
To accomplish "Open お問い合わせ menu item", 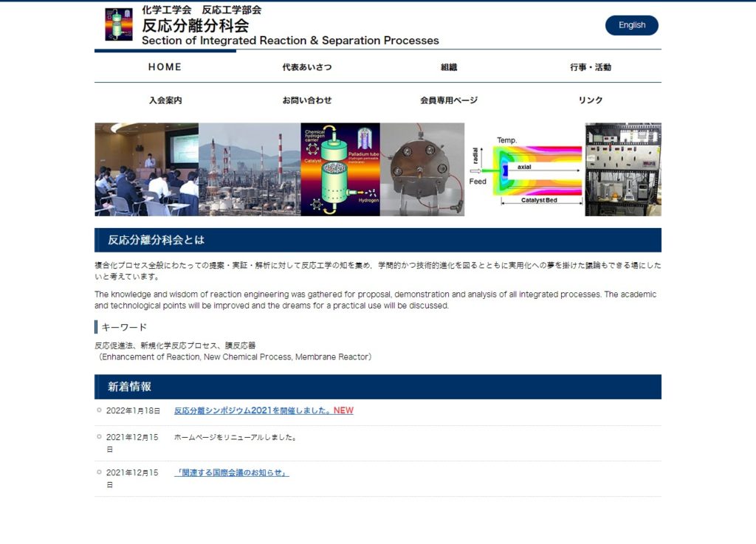I will click(306, 100).
